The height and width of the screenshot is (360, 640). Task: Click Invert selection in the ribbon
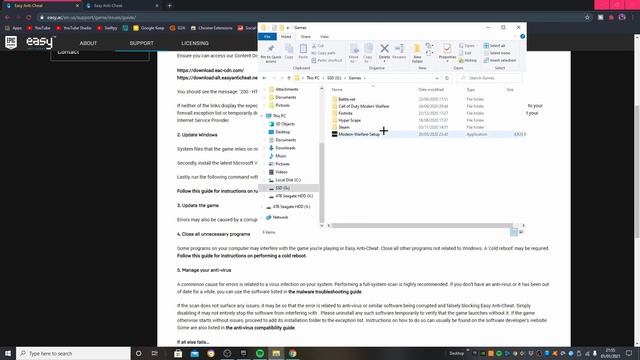pyautogui.click(x=500, y=60)
